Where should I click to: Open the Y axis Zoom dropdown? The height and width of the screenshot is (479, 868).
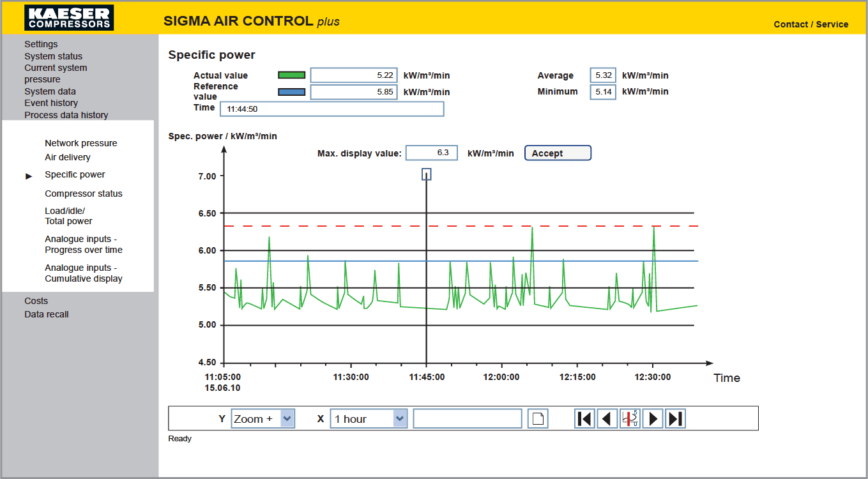coord(287,419)
